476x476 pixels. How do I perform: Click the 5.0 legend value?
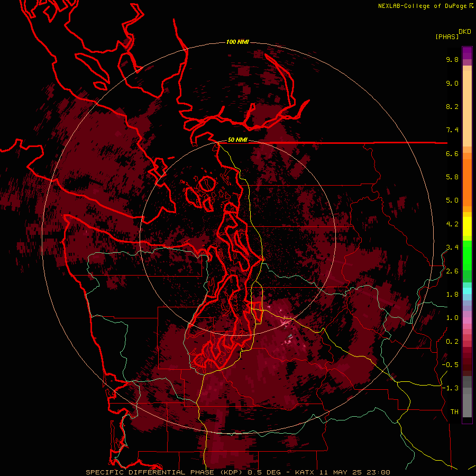[452, 200]
